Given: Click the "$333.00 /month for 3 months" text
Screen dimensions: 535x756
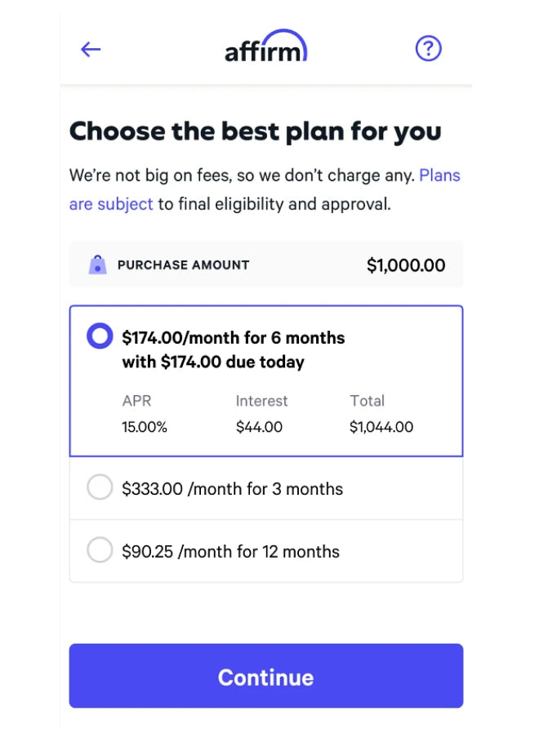Looking at the screenshot, I should click(232, 489).
